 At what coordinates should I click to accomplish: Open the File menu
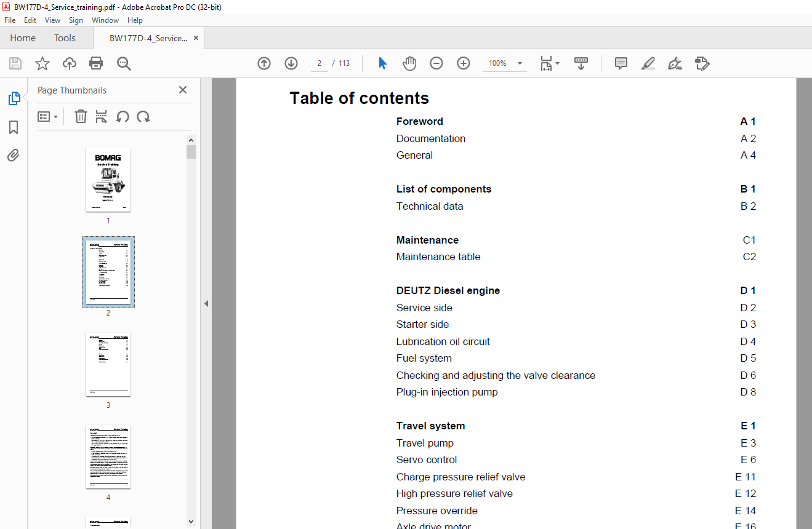point(10,20)
